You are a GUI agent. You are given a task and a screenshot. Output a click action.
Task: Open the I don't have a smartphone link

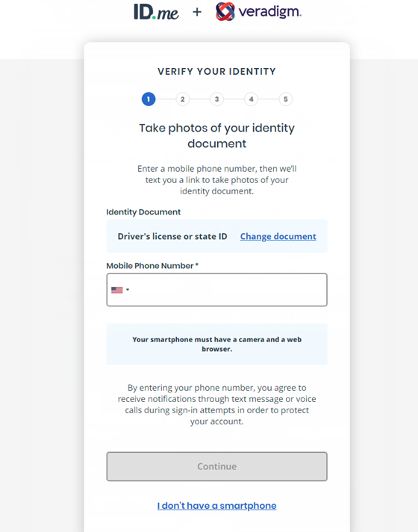tap(217, 506)
